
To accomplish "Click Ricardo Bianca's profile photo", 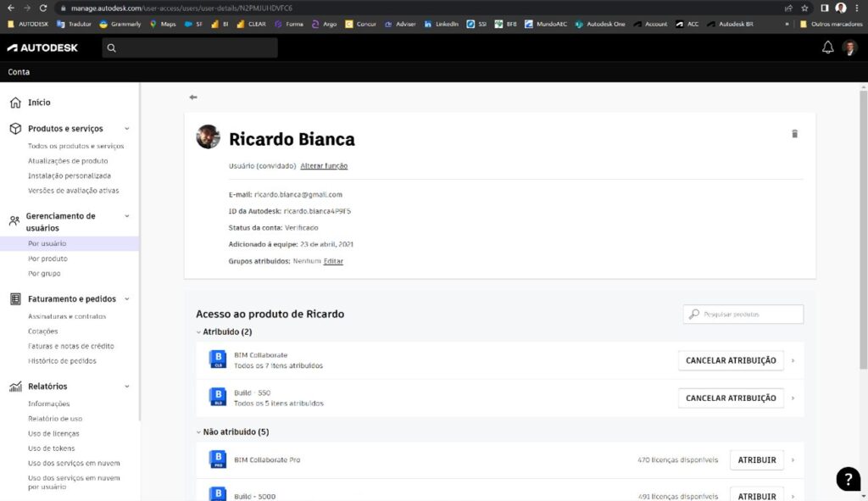I will coord(209,136).
